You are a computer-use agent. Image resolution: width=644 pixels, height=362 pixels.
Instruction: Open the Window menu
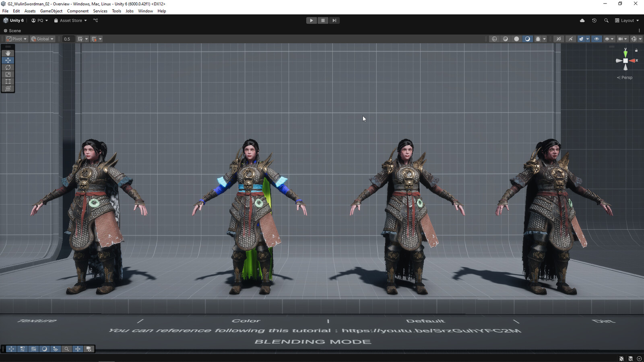point(145,11)
